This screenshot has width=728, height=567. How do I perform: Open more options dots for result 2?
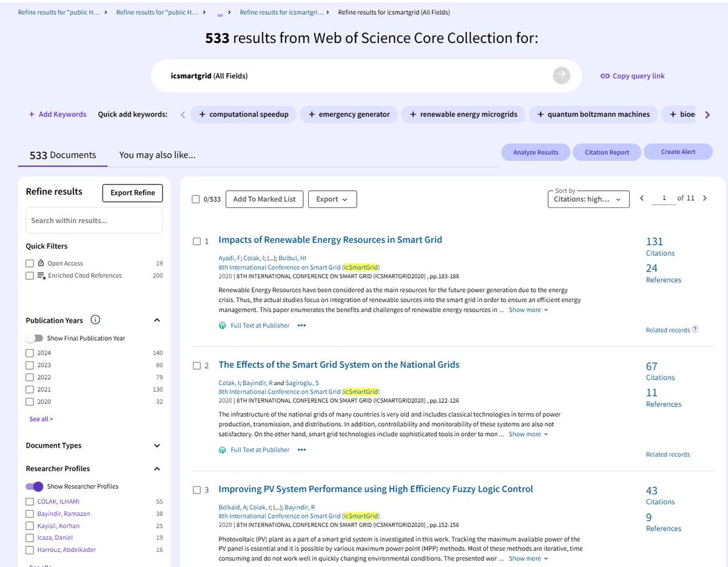point(302,450)
